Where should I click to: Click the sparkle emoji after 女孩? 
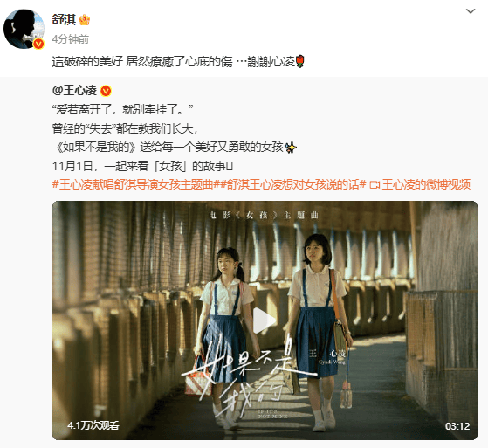point(291,148)
